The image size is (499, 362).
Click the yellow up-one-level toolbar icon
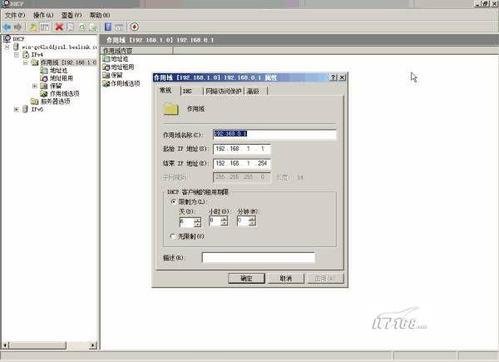33,27
